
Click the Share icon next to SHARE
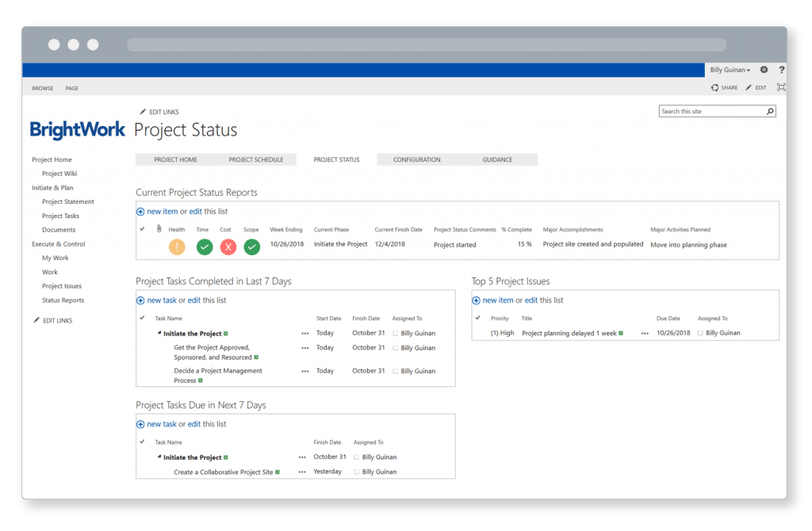coord(717,87)
